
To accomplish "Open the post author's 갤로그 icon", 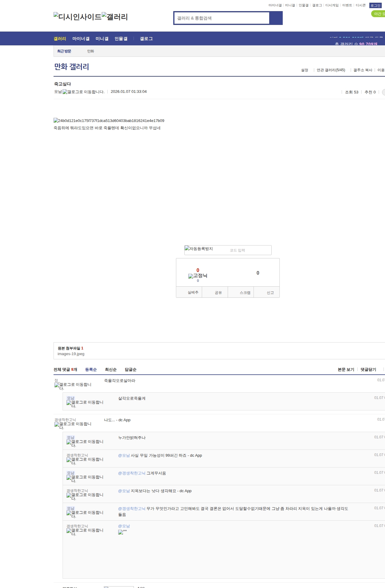I will 83,92.
